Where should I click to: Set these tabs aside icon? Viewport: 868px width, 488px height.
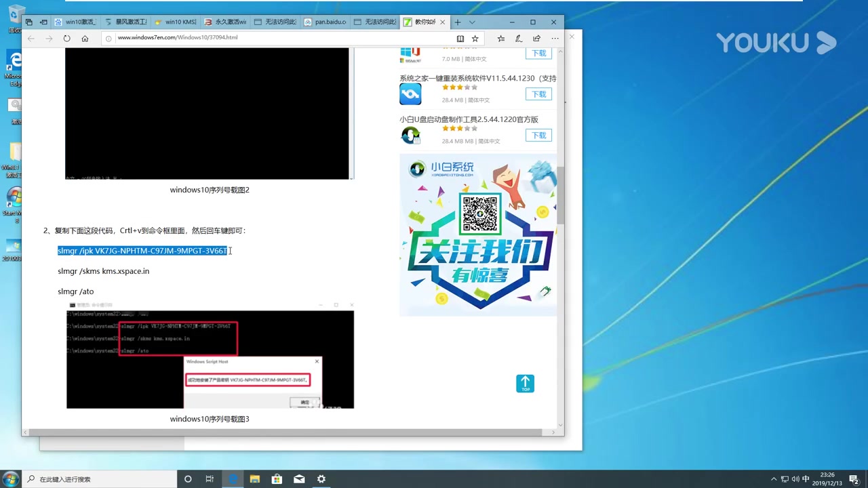[x=43, y=22]
